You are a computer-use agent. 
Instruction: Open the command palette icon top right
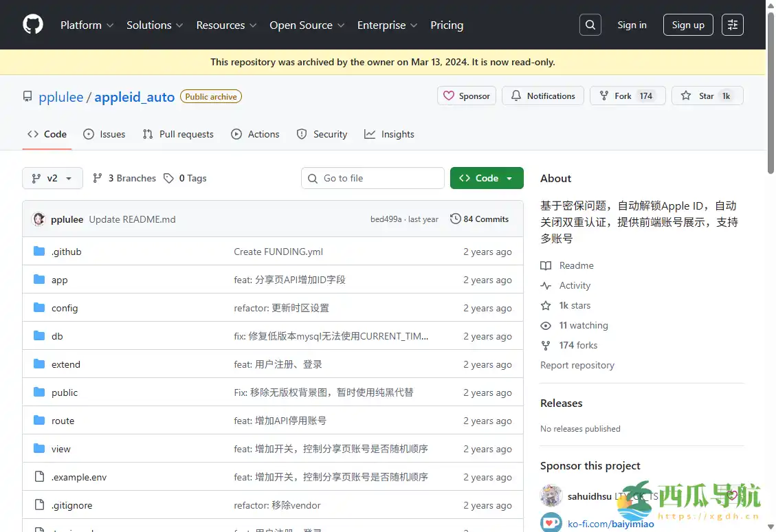click(x=732, y=24)
